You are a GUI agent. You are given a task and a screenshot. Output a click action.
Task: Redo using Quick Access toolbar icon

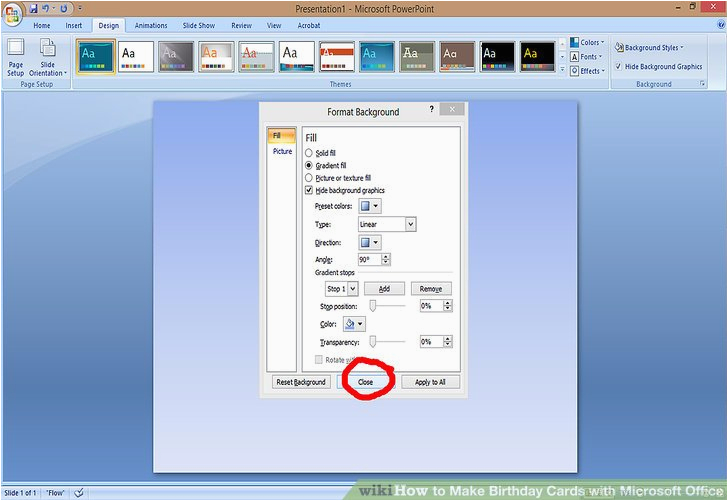pos(64,8)
